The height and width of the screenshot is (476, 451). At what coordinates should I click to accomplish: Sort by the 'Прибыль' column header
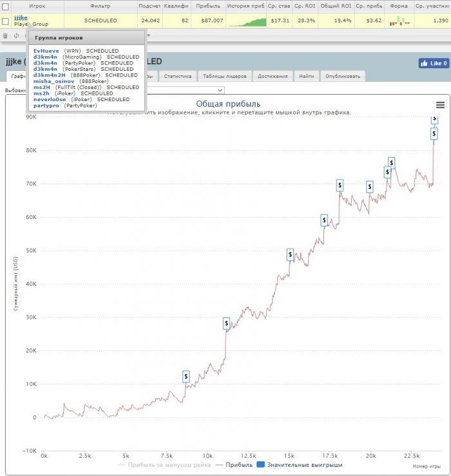tap(207, 6)
